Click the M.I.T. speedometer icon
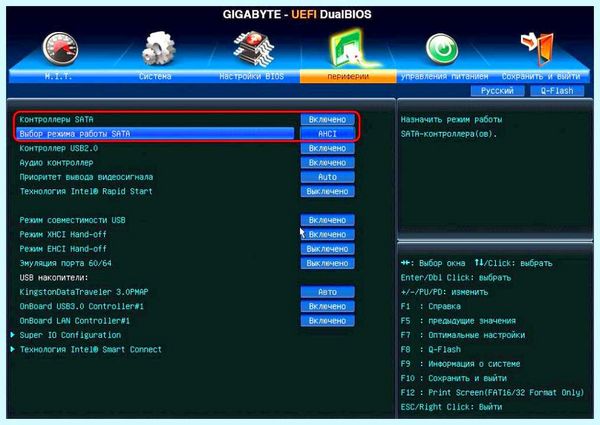 click(x=60, y=49)
